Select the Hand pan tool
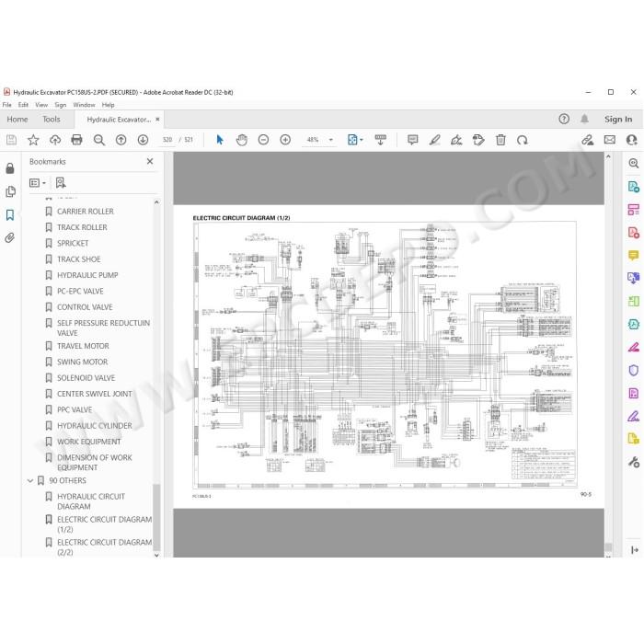Viewport: 644px width, 644px height. coord(242,140)
